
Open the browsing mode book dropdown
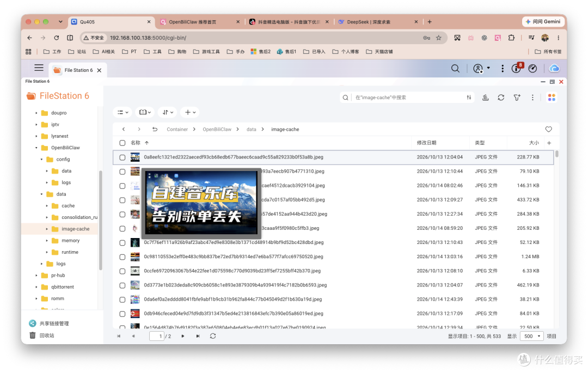coord(145,112)
